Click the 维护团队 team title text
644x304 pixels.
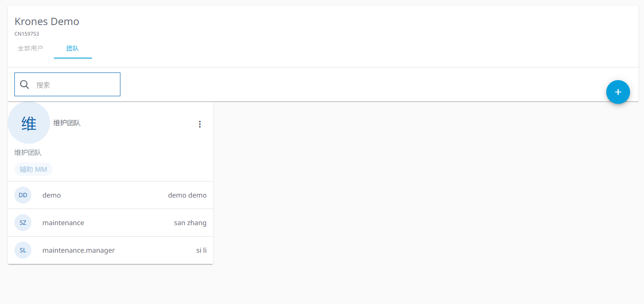[x=67, y=123]
